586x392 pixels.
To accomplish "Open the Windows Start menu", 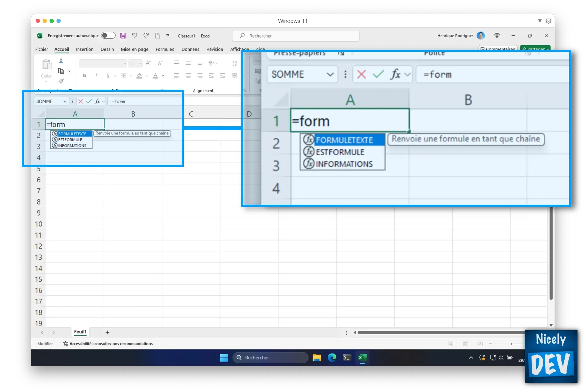I will (x=224, y=357).
